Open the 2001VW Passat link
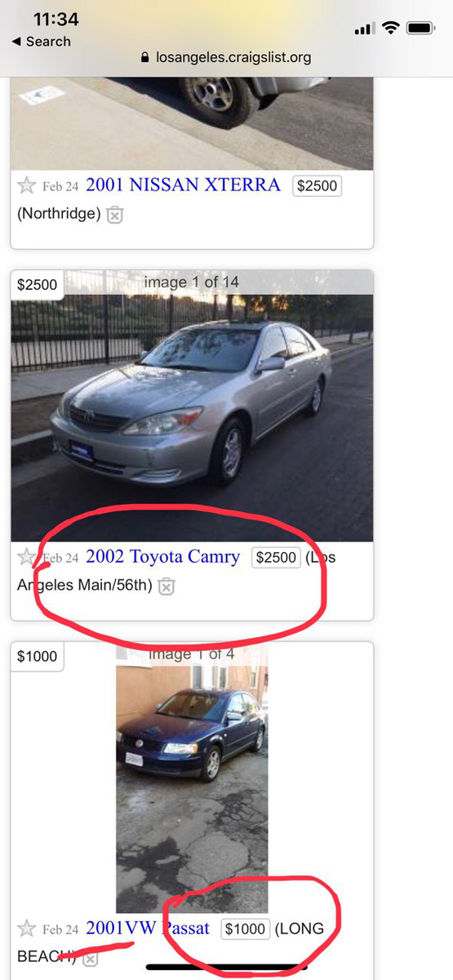This screenshot has height=980, width=453. [x=148, y=929]
